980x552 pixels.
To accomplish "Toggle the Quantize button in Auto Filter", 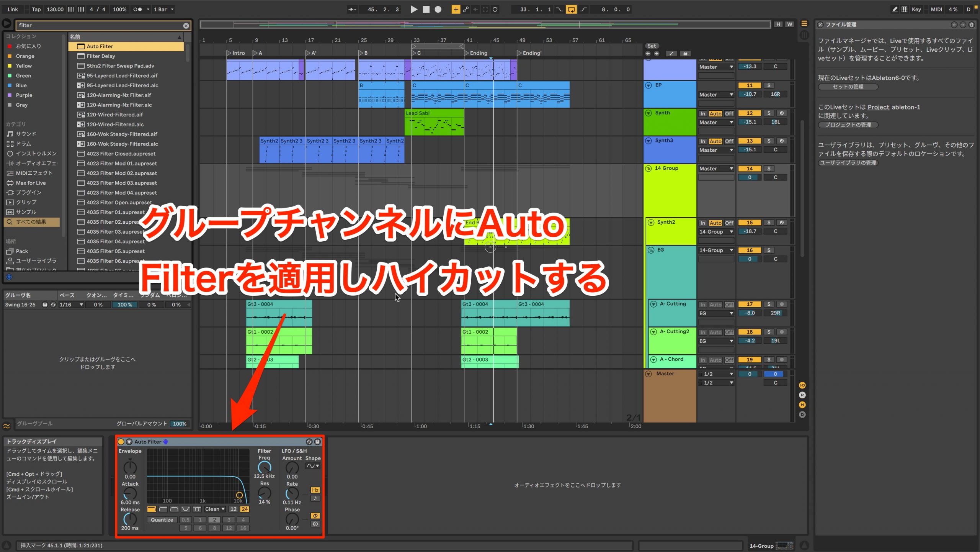I will point(162,520).
